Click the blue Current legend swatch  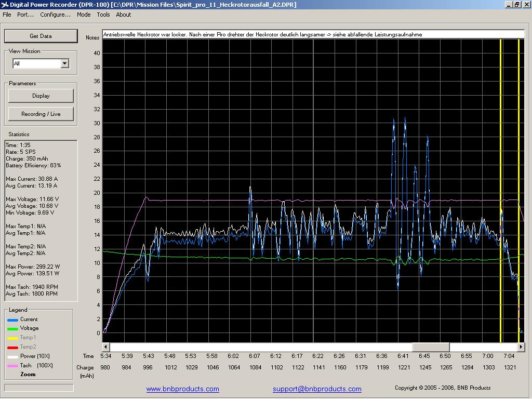click(12, 320)
